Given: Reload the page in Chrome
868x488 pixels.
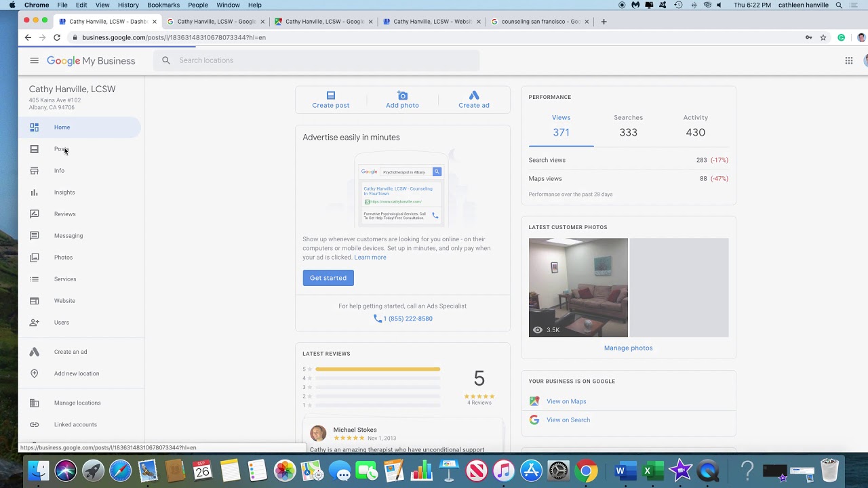Looking at the screenshot, I should [57, 37].
